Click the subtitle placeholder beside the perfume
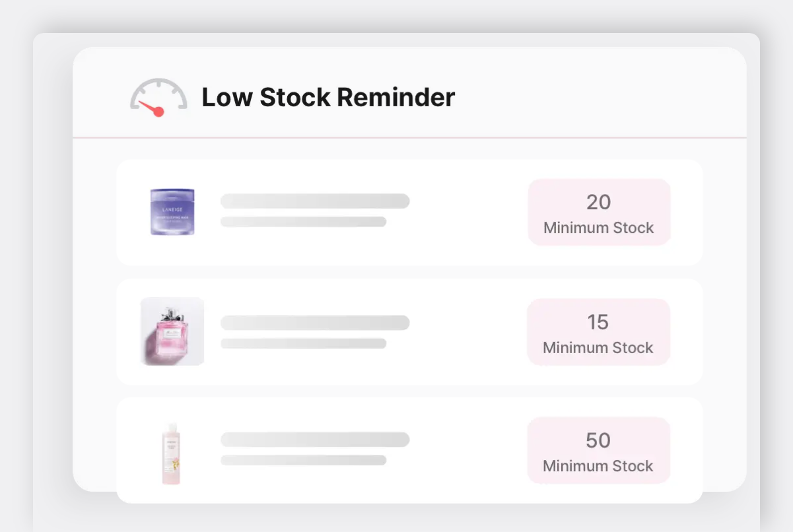The image size is (793, 532). [303, 343]
